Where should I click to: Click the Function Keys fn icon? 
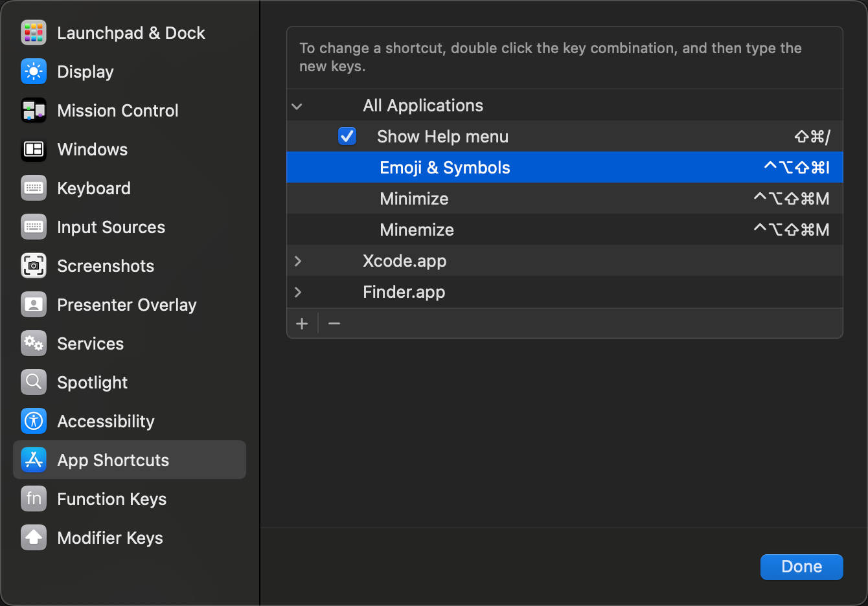[34, 499]
